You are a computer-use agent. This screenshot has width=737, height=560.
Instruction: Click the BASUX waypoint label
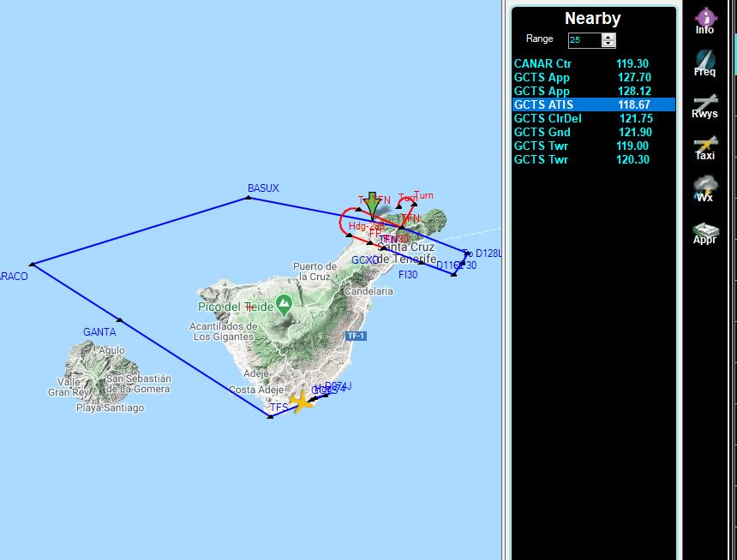pos(263,188)
